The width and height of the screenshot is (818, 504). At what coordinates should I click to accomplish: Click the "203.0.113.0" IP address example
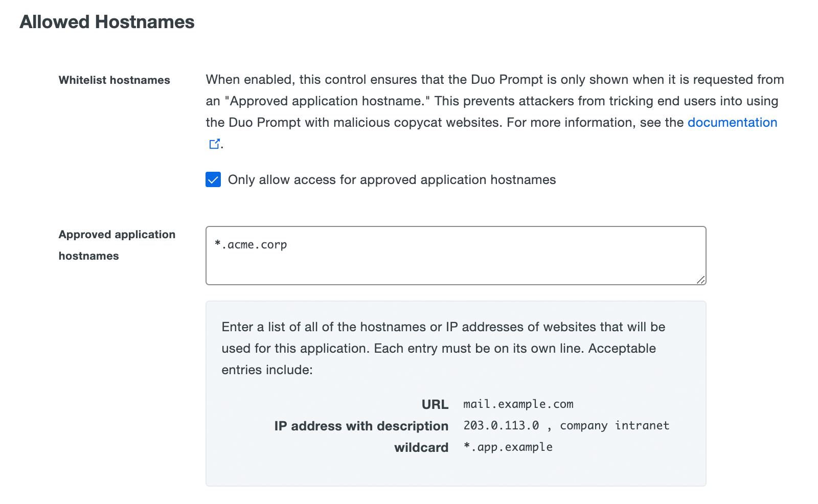[502, 425]
